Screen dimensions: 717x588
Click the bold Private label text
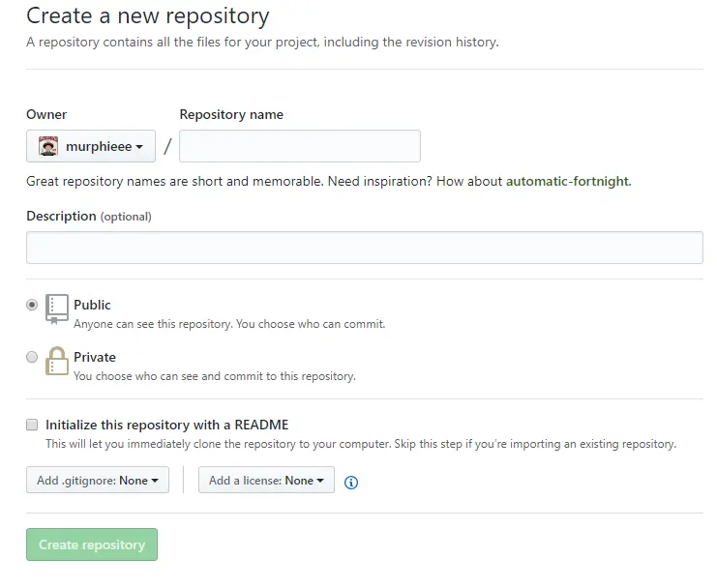point(95,357)
